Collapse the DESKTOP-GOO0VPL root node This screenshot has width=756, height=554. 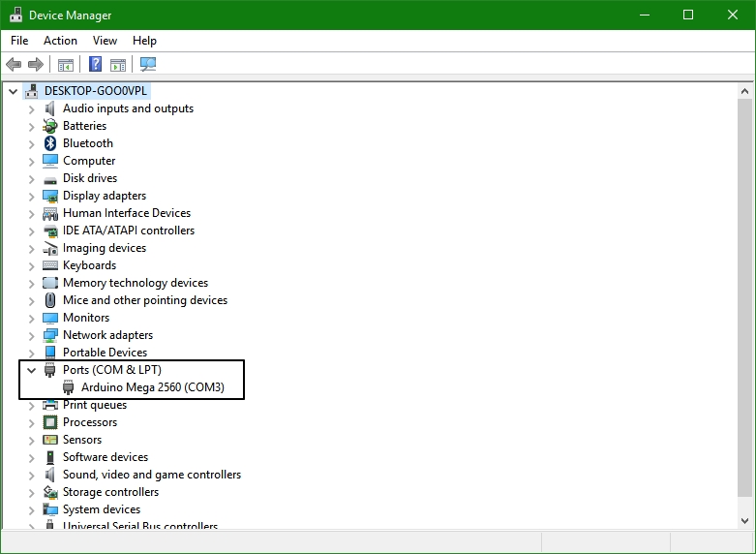pyautogui.click(x=13, y=91)
